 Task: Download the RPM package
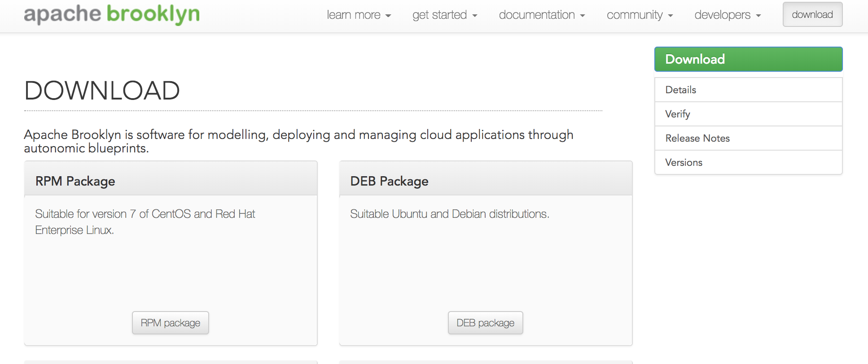pyautogui.click(x=171, y=323)
